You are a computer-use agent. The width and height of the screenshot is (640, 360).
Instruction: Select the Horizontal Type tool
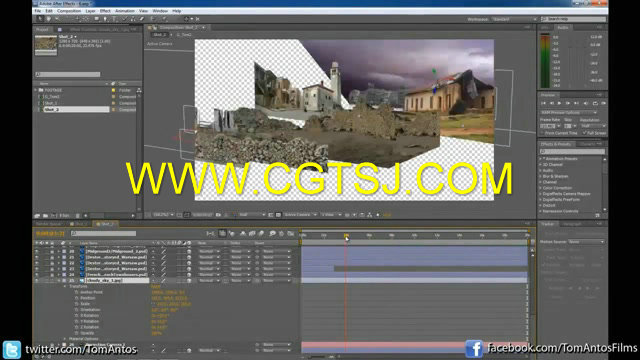coord(114,19)
